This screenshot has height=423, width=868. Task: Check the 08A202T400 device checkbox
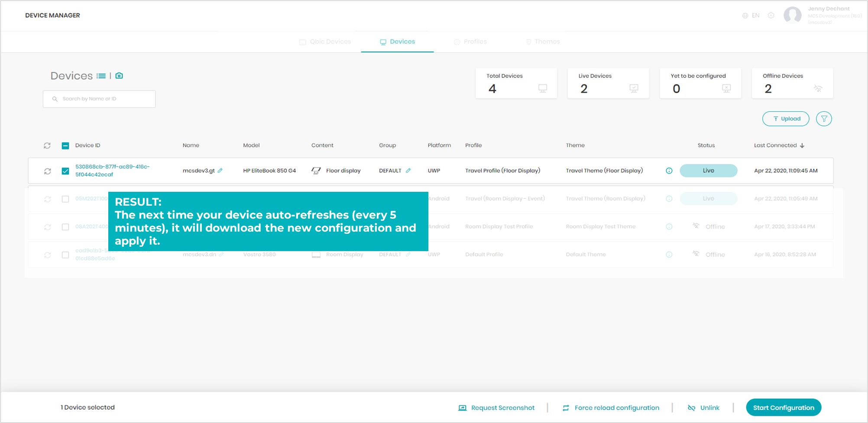65,227
